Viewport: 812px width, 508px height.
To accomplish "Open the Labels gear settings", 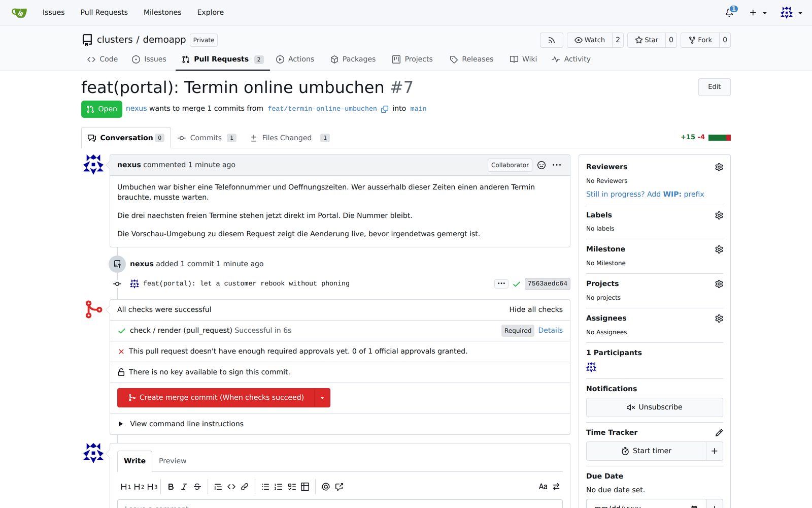I will 719,215.
